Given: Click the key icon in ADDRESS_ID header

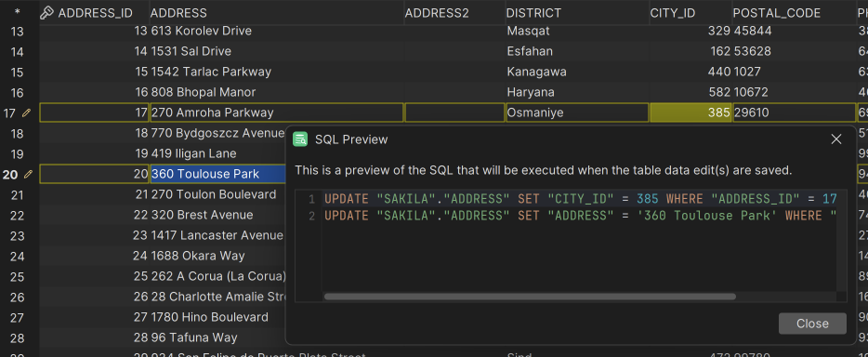Looking at the screenshot, I should point(47,13).
